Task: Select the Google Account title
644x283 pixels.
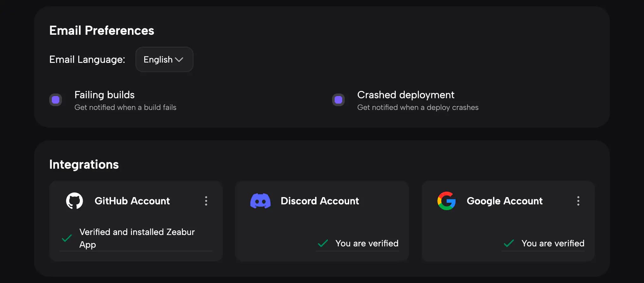Action: pyautogui.click(x=504, y=201)
